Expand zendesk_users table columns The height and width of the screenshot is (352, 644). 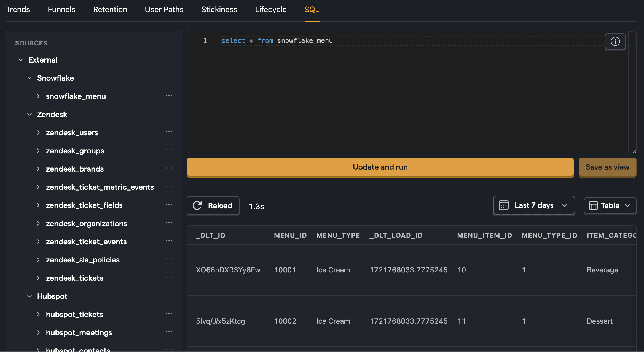click(38, 132)
